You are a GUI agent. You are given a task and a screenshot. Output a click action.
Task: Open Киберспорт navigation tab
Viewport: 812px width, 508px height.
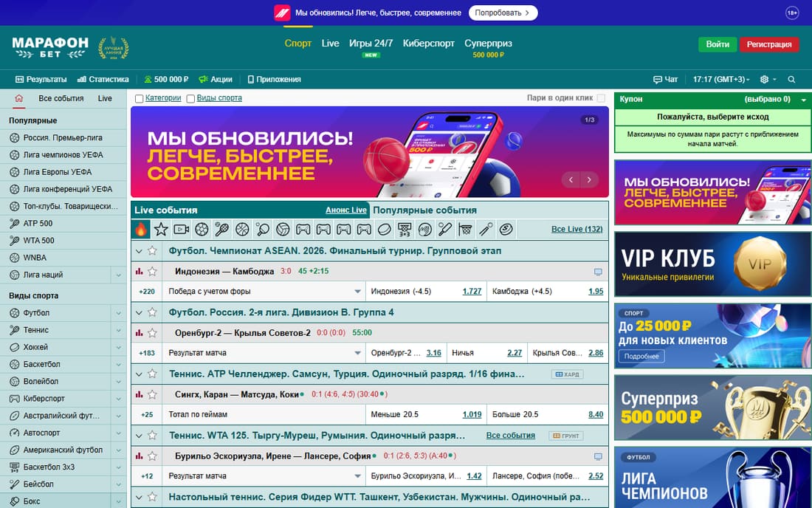pos(428,43)
